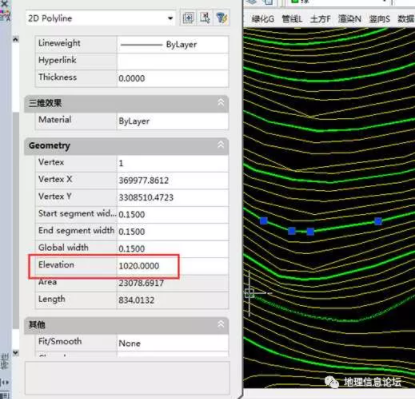Click the Elevation property label

coord(56,265)
